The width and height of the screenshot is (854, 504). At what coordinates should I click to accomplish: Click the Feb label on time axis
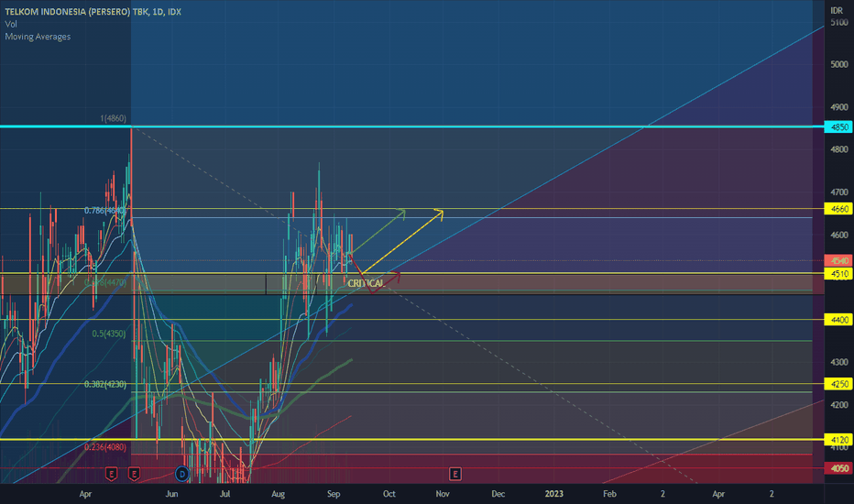(609, 494)
